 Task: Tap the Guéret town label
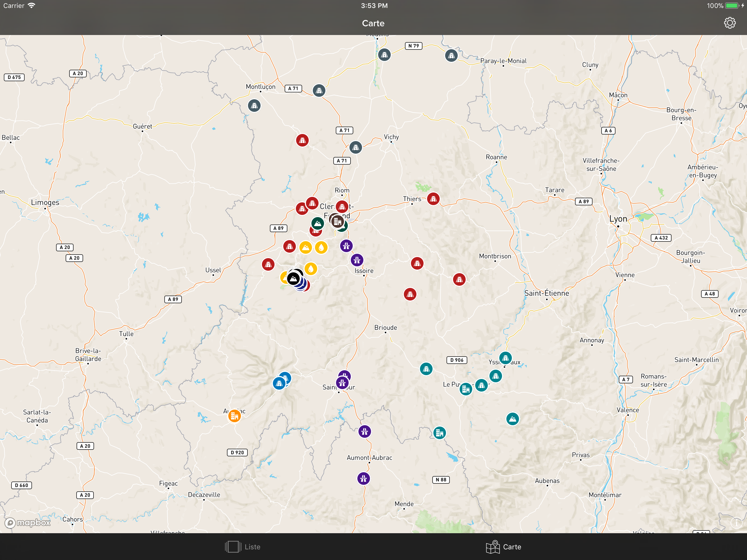coord(142,126)
